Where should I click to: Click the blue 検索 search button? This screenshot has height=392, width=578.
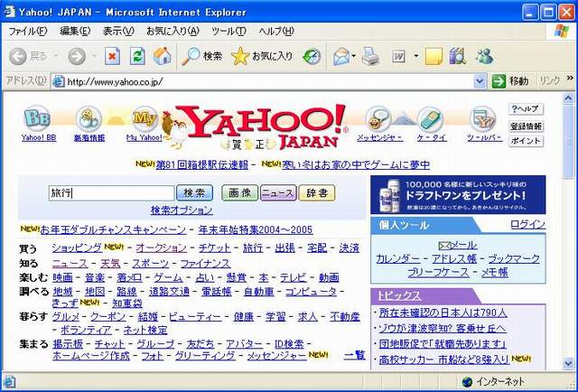(x=194, y=193)
